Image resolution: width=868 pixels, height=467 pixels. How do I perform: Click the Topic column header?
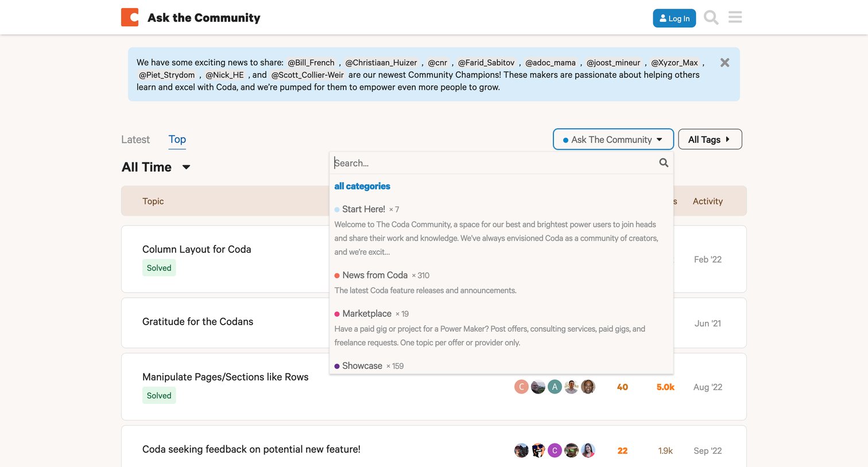click(153, 201)
